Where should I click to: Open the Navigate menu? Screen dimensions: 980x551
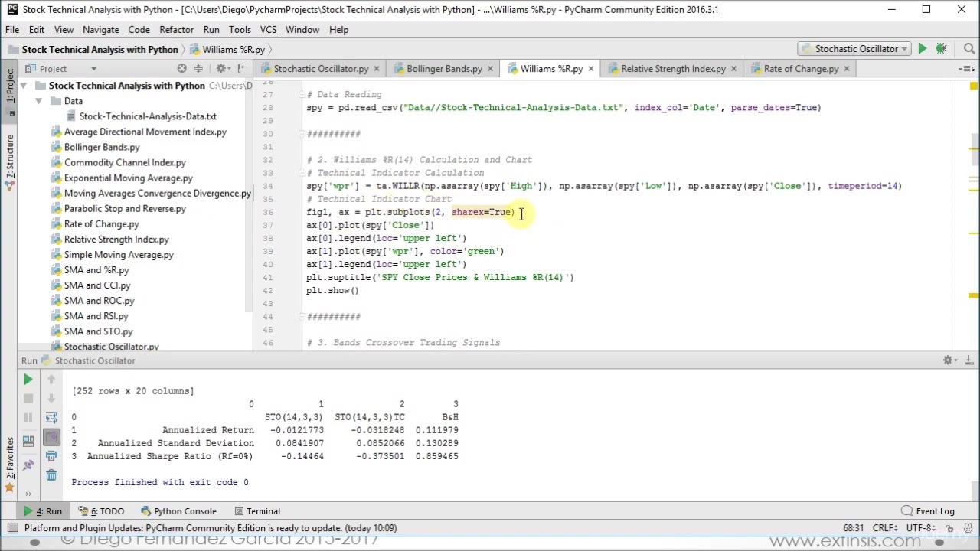coord(100,29)
